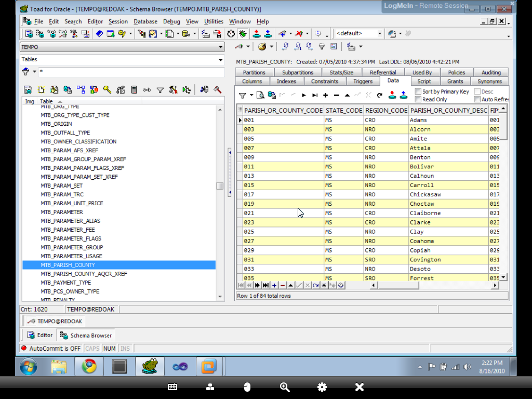Open the end connection dropdown arrow with red X
This screenshot has height=399, width=532.
pyautogui.click(x=308, y=34)
